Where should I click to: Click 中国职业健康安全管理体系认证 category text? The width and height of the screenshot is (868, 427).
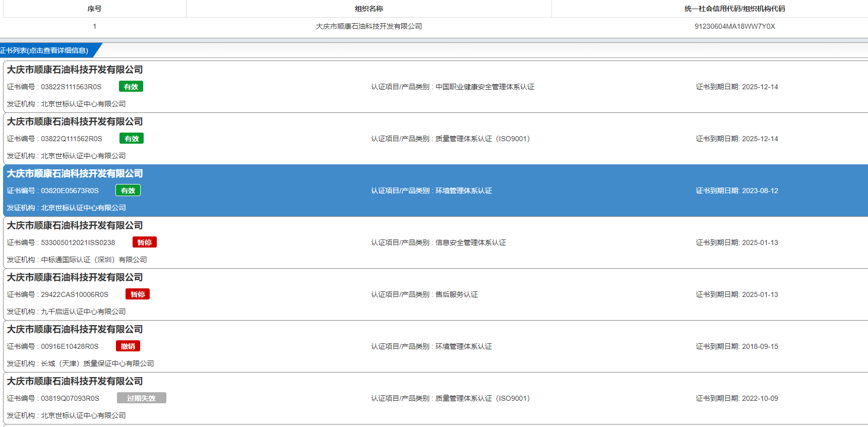485,87
